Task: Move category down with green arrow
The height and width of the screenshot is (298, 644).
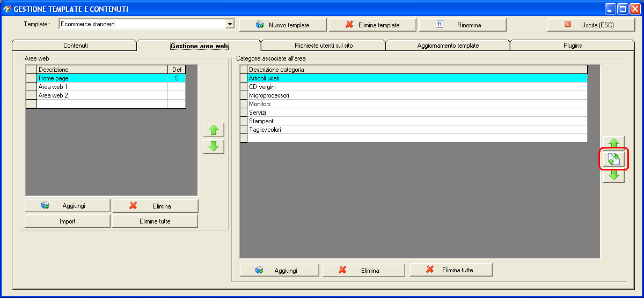Action: tap(614, 175)
